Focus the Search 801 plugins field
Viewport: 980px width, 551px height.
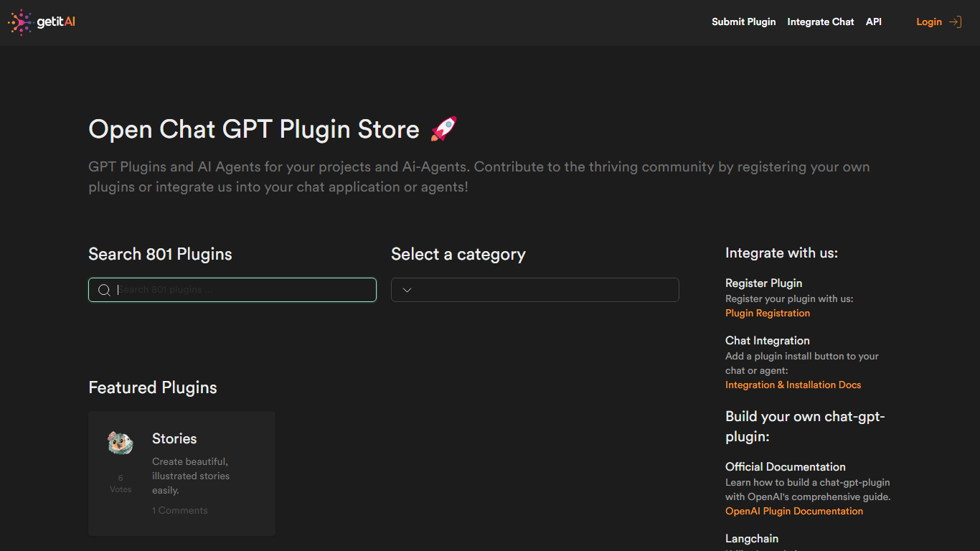244,290
